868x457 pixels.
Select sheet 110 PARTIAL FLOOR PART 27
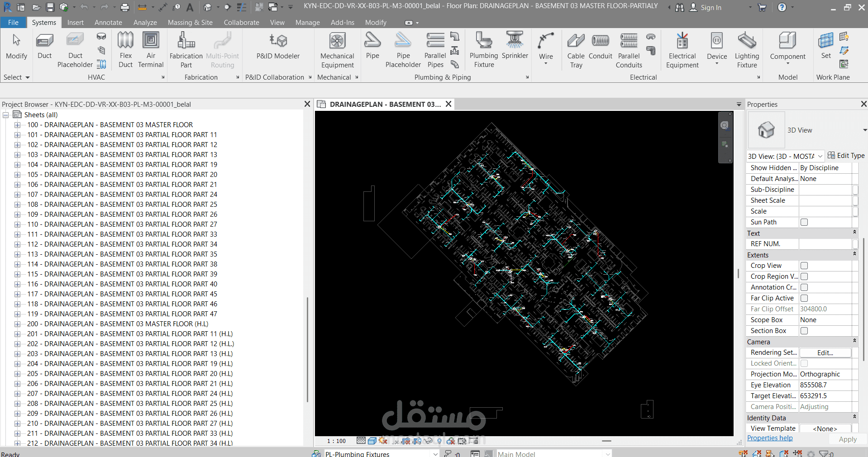122,224
